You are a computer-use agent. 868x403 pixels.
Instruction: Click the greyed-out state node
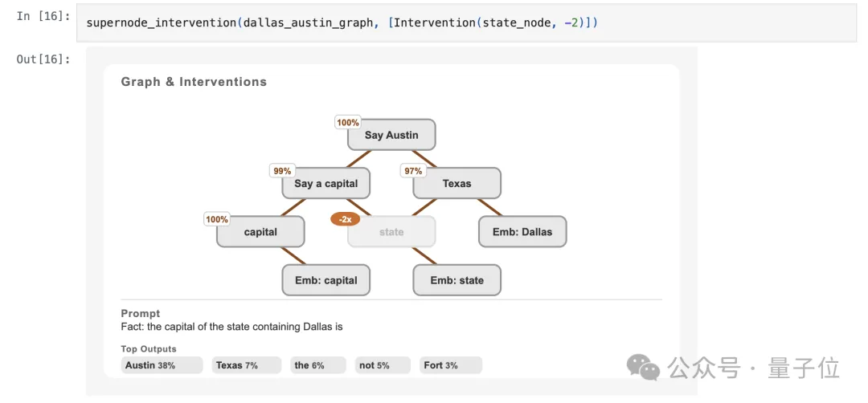[x=391, y=232]
